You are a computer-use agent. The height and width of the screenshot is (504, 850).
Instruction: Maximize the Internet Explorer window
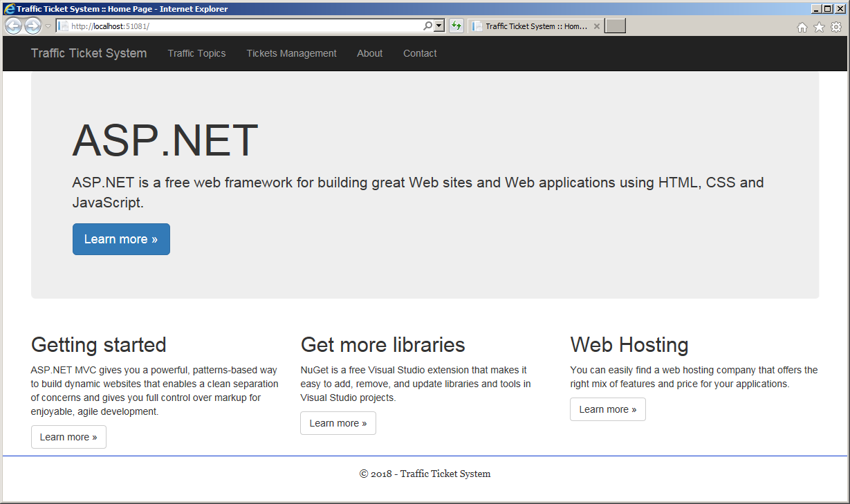(x=827, y=9)
